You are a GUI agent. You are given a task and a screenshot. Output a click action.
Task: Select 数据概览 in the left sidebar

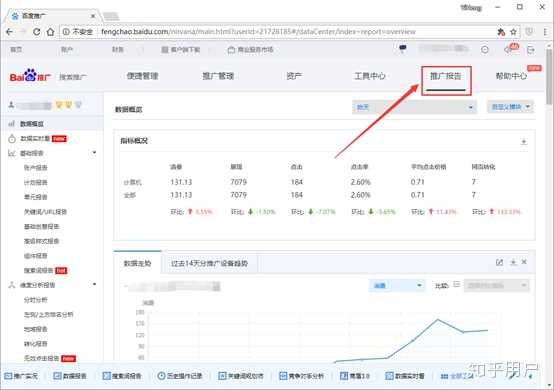(x=32, y=124)
